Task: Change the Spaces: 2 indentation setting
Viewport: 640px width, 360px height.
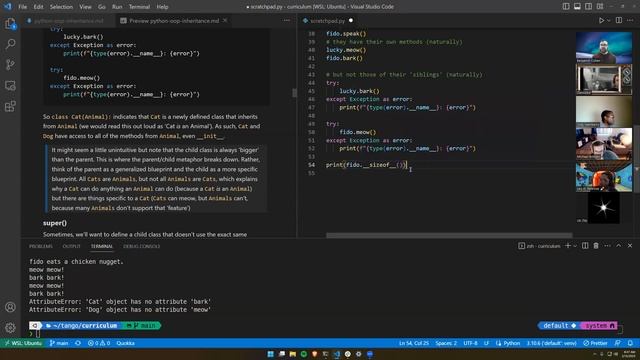Action: 446,343
